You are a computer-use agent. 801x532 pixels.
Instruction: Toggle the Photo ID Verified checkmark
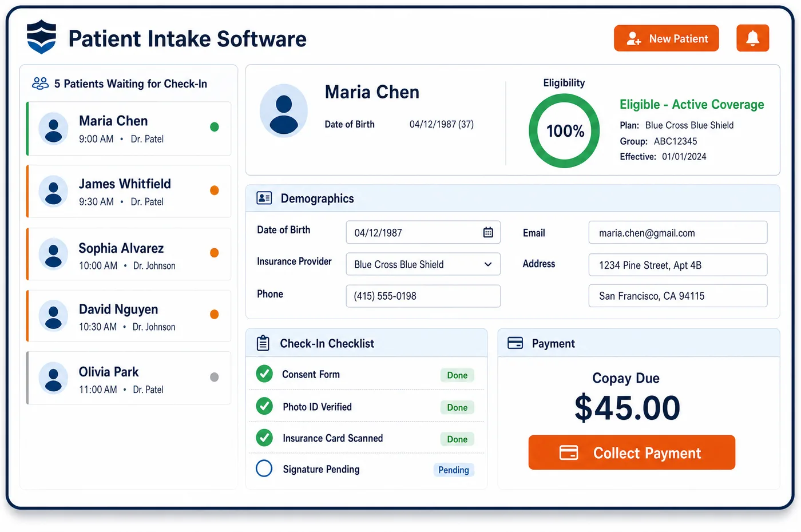[264, 406]
